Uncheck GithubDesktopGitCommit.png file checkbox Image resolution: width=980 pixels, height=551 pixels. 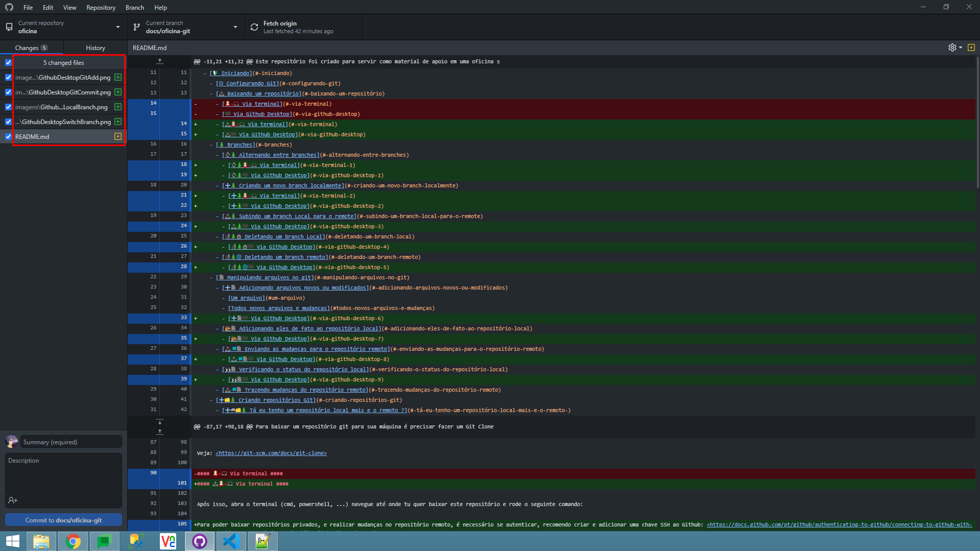pyautogui.click(x=8, y=92)
